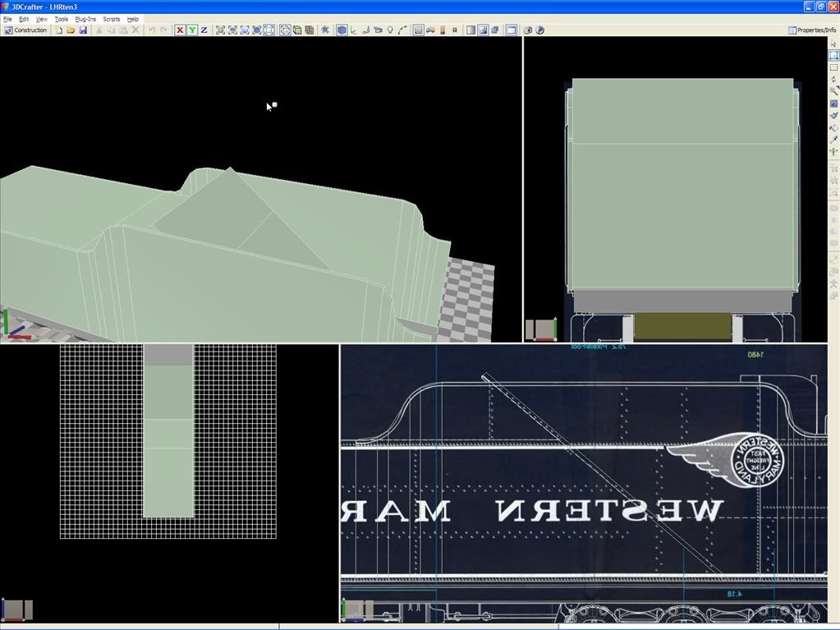840x630 pixels.
Task: Click the rotate arrows tool in sidebar
Action: point(833,80)
